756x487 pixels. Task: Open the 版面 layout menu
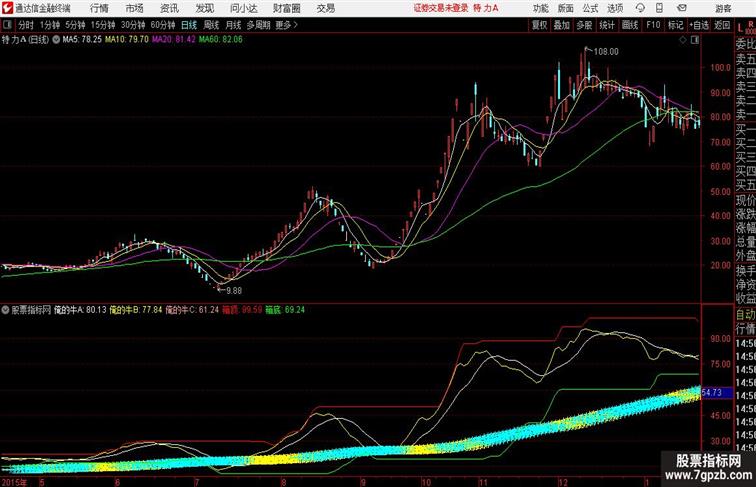[x=566, y=8]
